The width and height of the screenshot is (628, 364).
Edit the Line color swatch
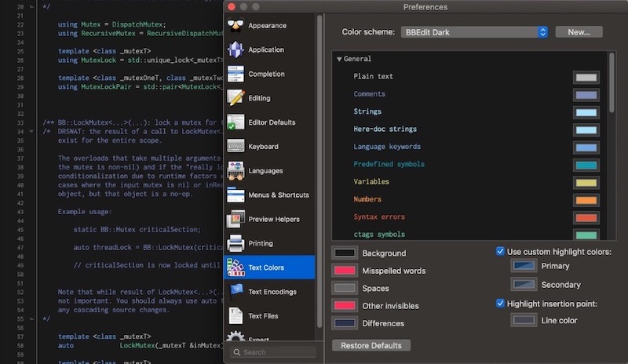click(524, 320)
